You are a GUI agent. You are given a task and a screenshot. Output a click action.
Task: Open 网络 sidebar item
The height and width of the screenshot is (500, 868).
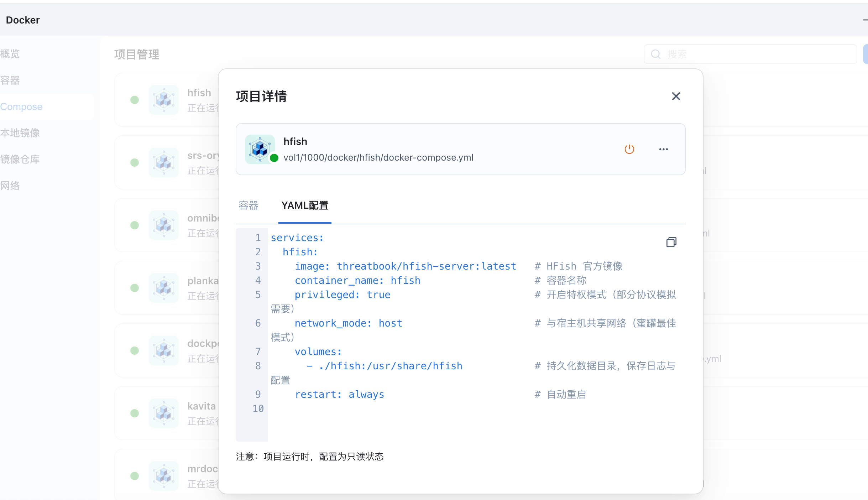click(x=10, y=186)
